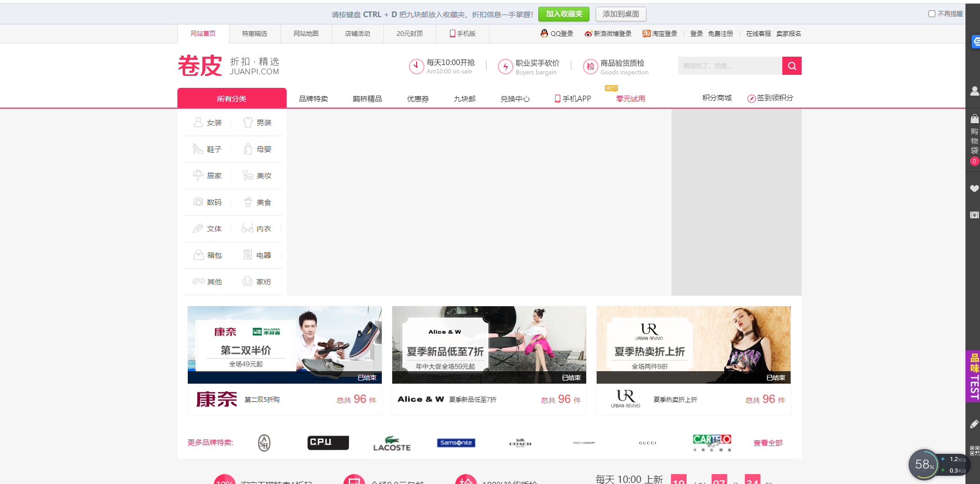Open the 20元封顶 tab

coord(409,34)
